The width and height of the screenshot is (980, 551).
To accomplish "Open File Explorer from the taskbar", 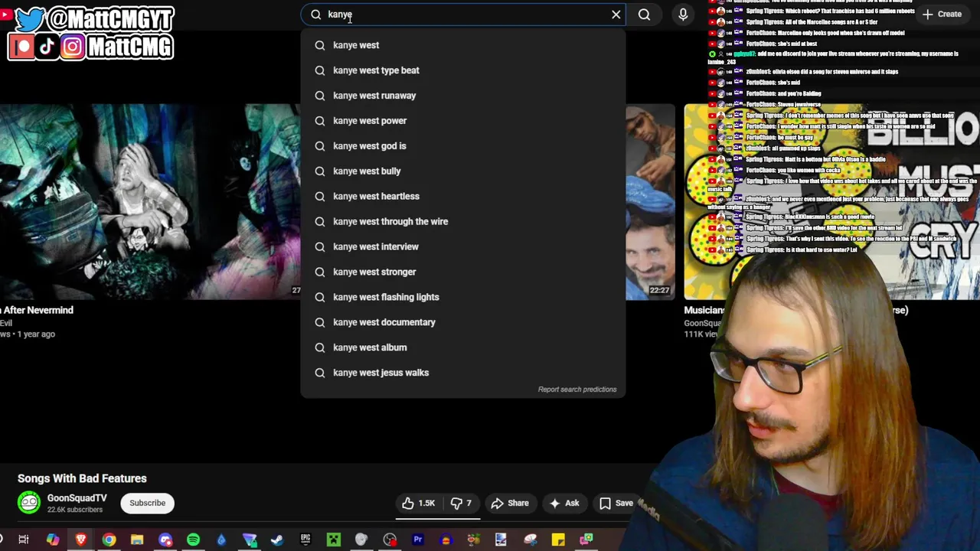I will 137,540.
